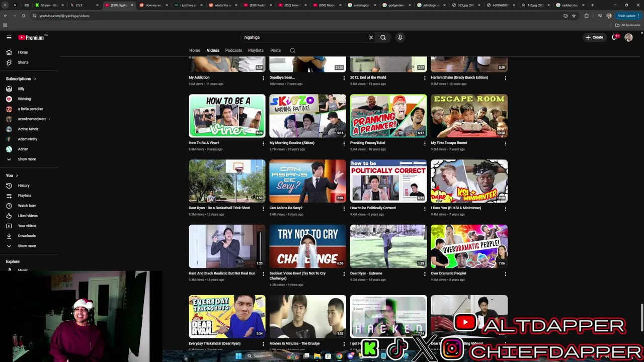The height and width of the screenshot is (362, 644).
Task: Bookmark this page with star icon
Action: point(574,16)
